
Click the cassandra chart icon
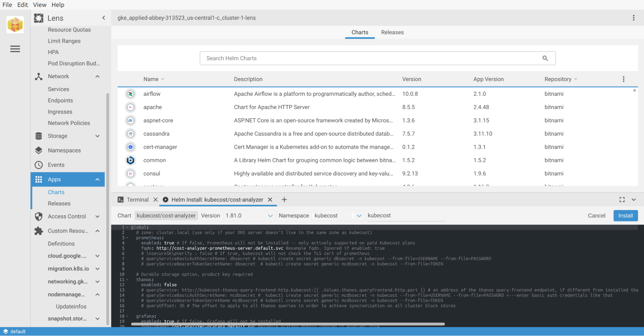pyautogui.click(x=130, y=134)
